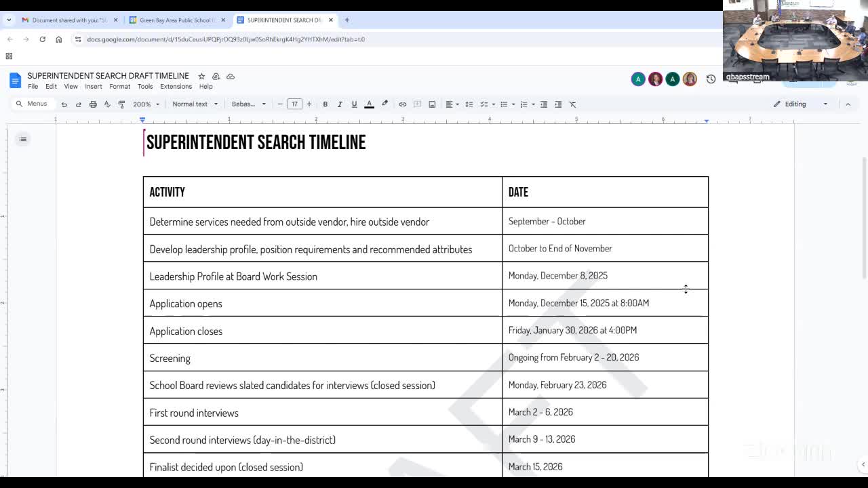Expand the checklist options arrow
Screen dimensions: 868x488
[x=494, y=104]
